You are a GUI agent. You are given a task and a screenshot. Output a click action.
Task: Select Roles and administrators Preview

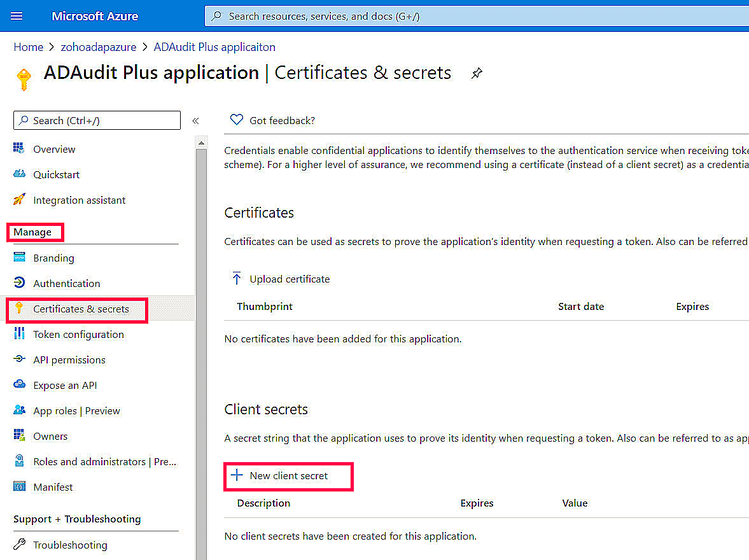pos(102,461)
